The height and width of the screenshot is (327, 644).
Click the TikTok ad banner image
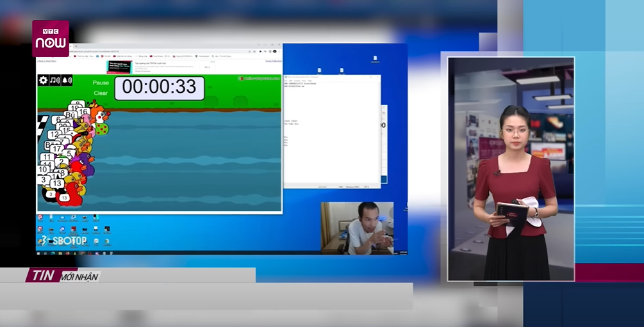(119, 67)
